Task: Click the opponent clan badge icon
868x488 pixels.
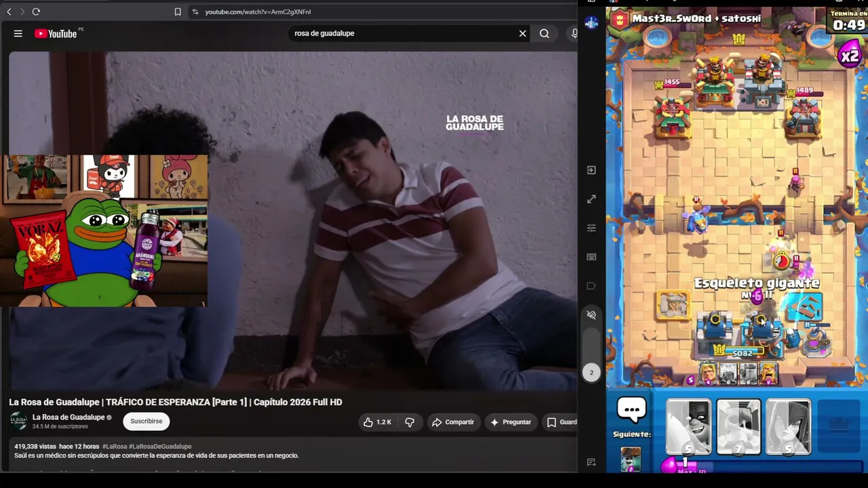Action: pos(619,20)
